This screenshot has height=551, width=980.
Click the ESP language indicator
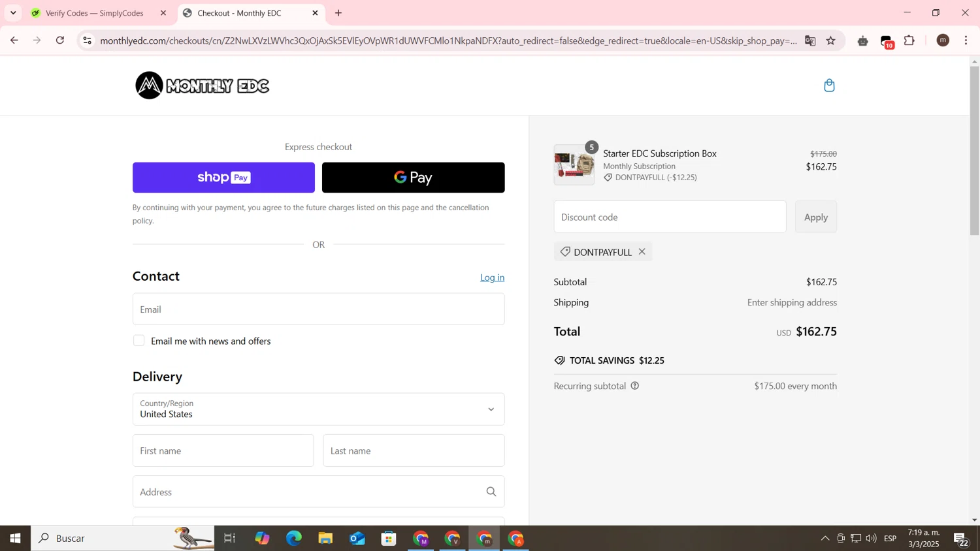pyautogui.click(x=890, y=539)
